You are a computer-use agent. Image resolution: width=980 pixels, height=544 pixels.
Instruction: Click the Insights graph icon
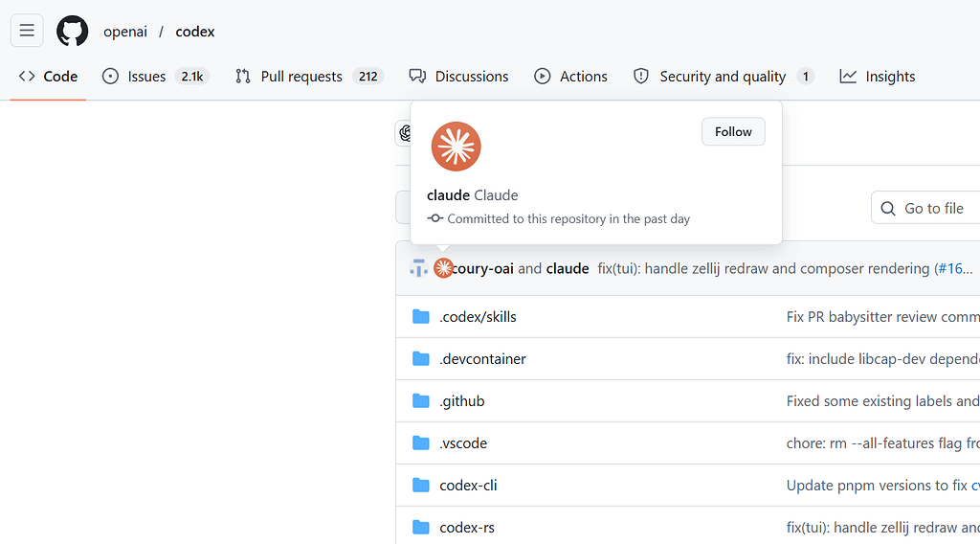coord(848,77)
